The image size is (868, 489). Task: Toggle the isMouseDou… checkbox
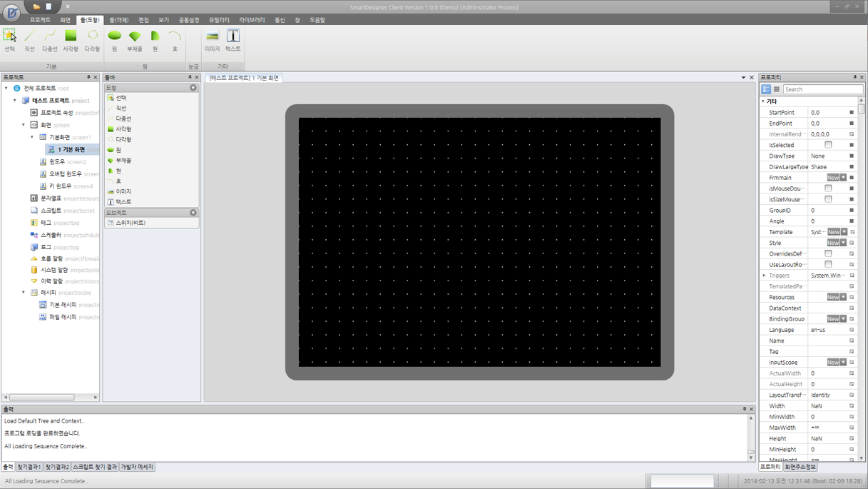coord(828,188)
